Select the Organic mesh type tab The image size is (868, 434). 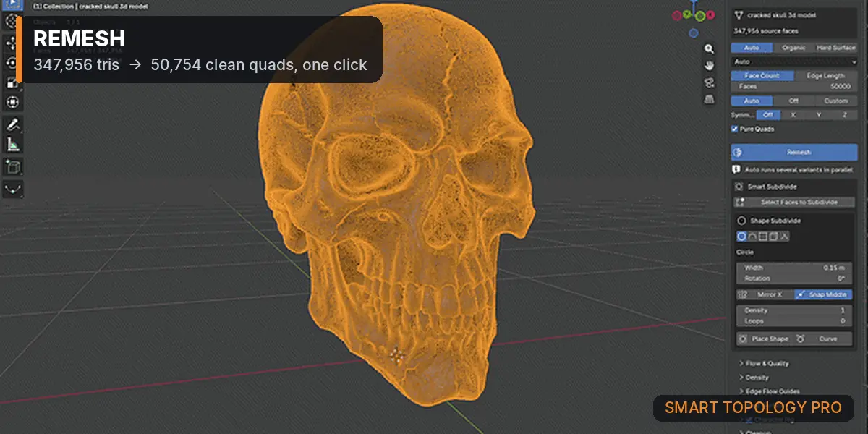coord(794,48)
